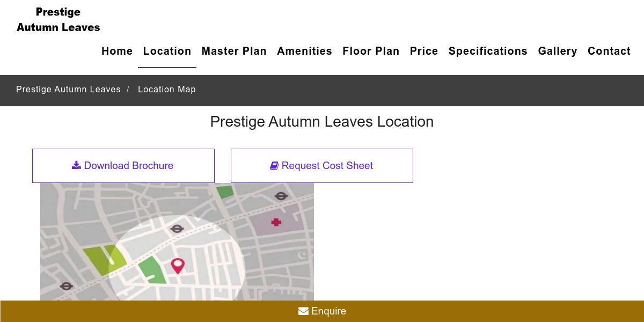Image resolution: width=644 pixels, height=322 pixels.
Task: Open the Gallery menu item
Action: tap(558, 51)
